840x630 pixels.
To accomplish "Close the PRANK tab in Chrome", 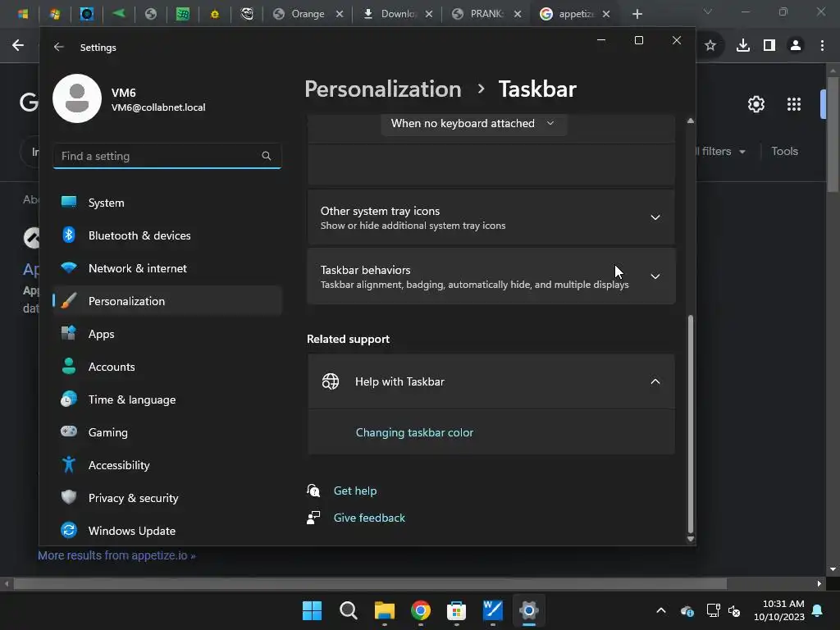I will pyautogui.click(x=518, y=14).
